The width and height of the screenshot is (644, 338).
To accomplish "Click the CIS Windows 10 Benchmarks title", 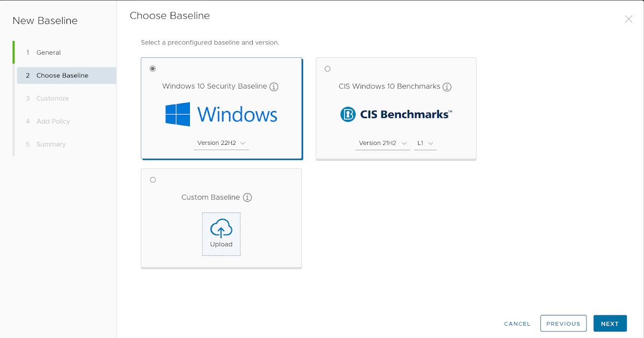I will tap(390, 86).
